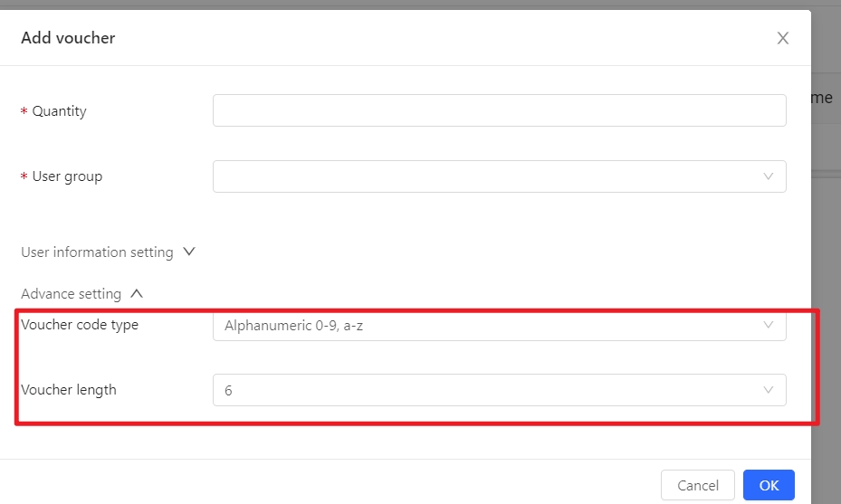This screenshot has height=504, width=841.
Task: Click the Add voucher dialog title
Action: coord(68,38)
